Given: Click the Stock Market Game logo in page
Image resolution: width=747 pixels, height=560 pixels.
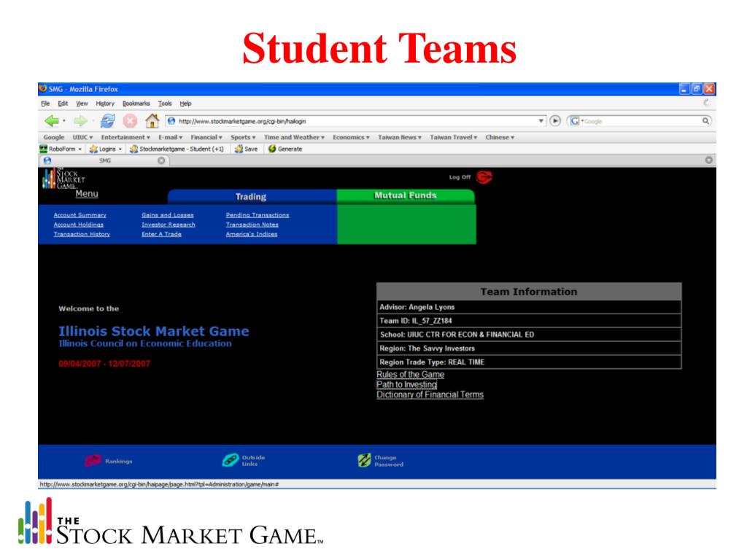Looking at the screenshot, I should (64, 178).
